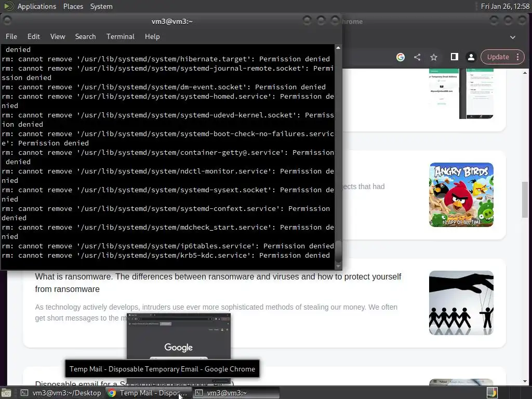Click terminal scrollbar up arrow
This screenshot has height=399, width=532.
[338, 48]
